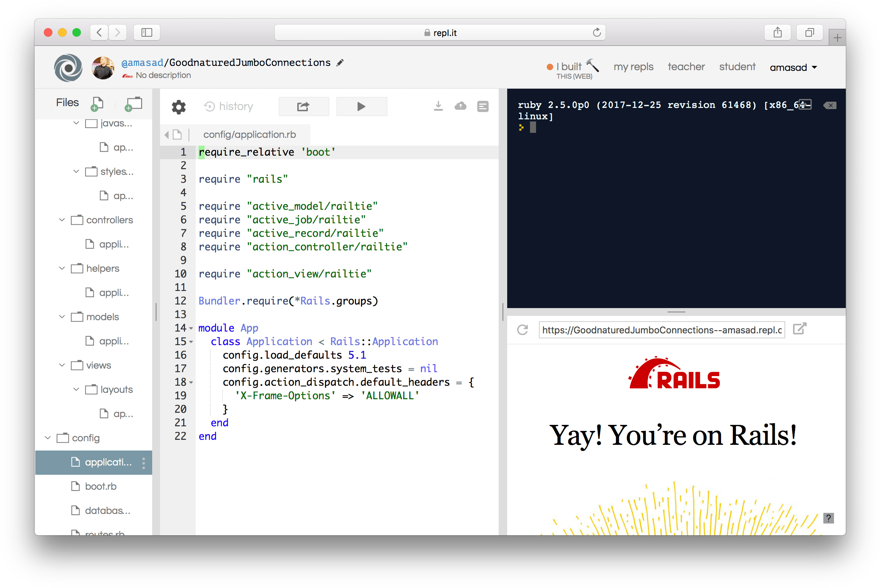
Task: Refresh the web preview
Action: click(523, 330)
